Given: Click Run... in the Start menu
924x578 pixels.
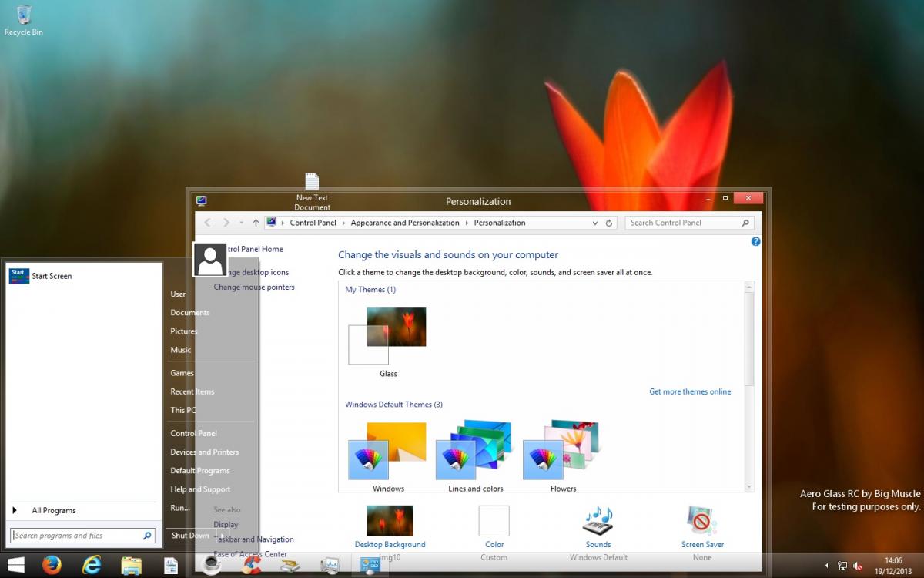Looking at the screenshot, I should click(180, 508).
